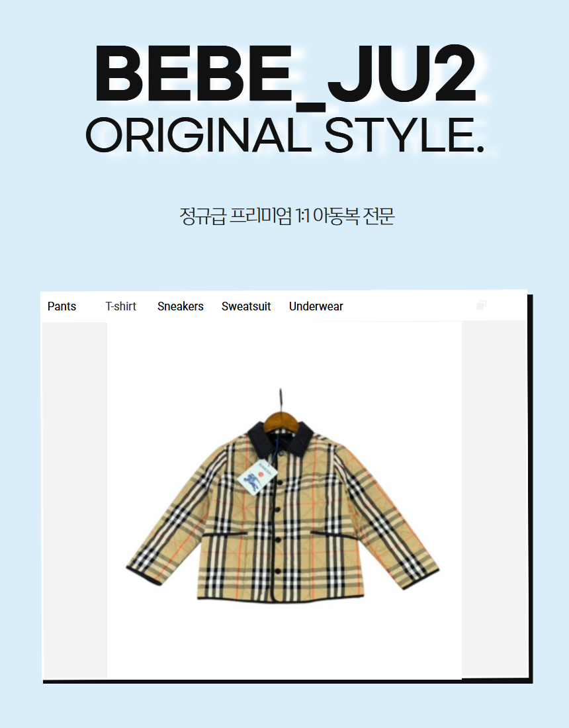Image resolution: width=569 pixels, height=728 pixels.
Task: Click the black collar of the jacket
Action: (x=281, y=437)
